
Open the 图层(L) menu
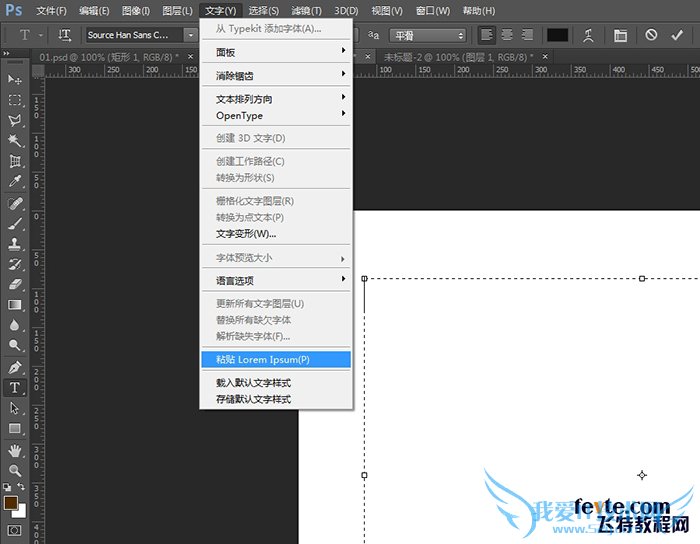[x=177, y=10]
